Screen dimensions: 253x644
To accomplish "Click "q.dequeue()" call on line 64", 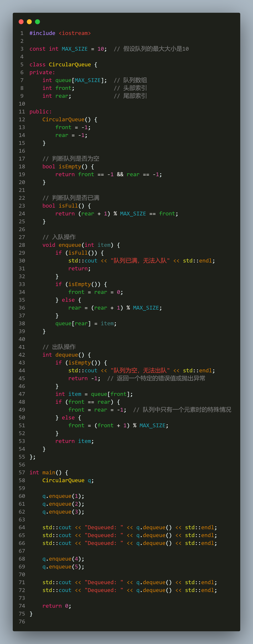I will (154, 527).
